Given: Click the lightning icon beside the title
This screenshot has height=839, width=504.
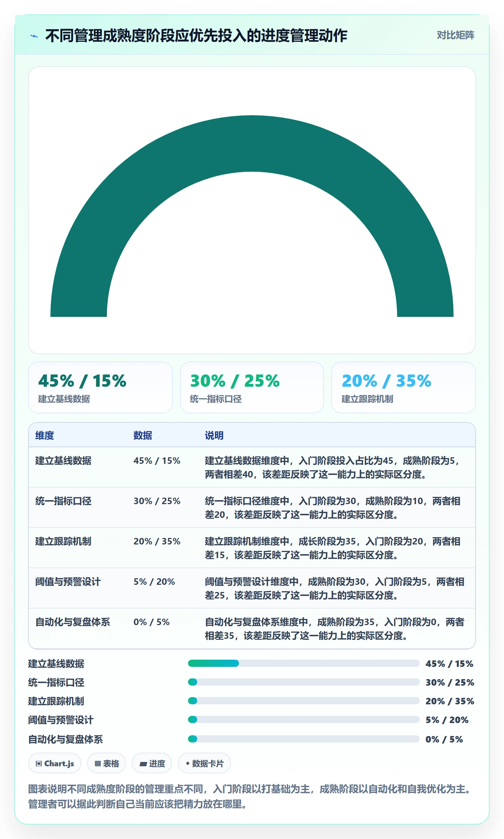Looking at the screenshot, I should (x=34, y=36).
